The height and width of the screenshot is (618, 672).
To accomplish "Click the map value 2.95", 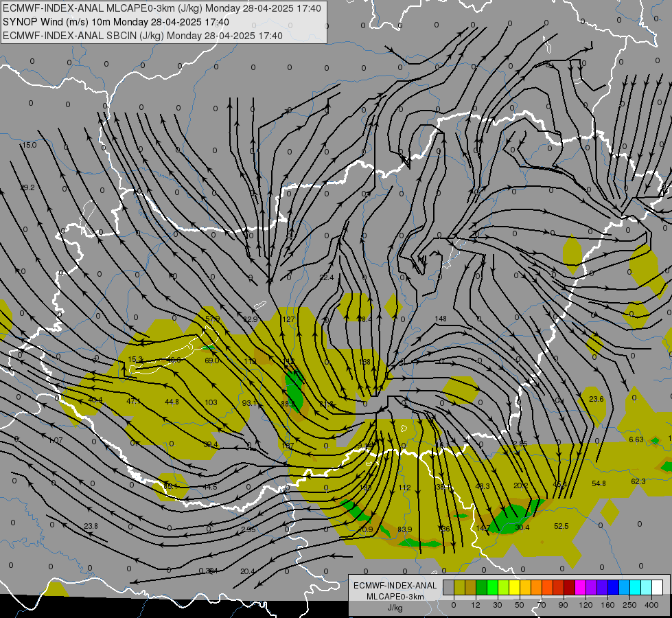I will pyautogui.click(x=248, y=529).
